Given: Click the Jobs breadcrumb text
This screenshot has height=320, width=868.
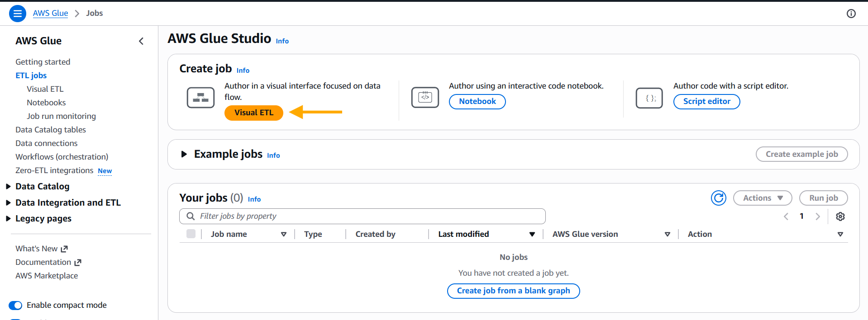Looking at the screenshot, I should click(95, 13).
